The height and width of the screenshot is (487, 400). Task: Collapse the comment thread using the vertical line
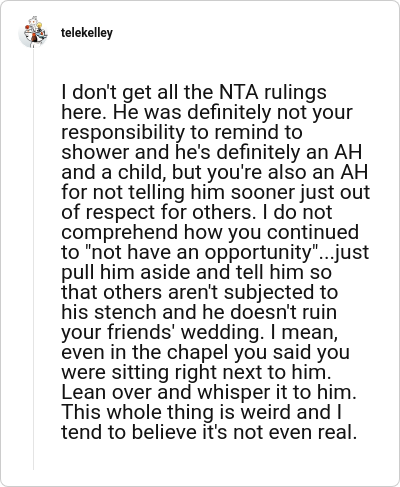[33, 259]
